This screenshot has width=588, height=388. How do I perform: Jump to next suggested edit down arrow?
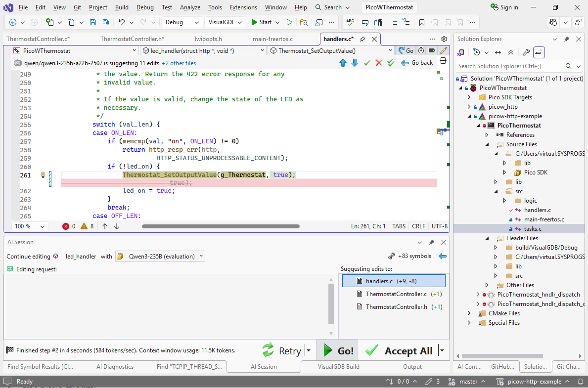355,63
